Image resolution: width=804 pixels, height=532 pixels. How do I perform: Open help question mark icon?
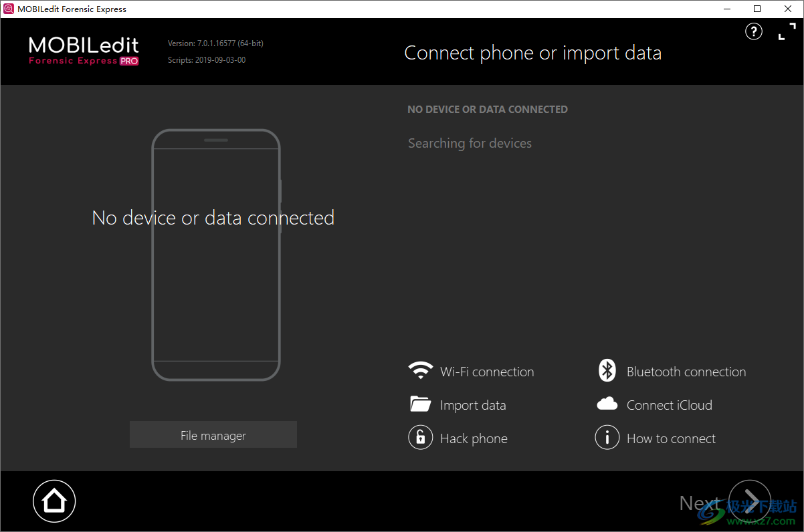[754, 31]
